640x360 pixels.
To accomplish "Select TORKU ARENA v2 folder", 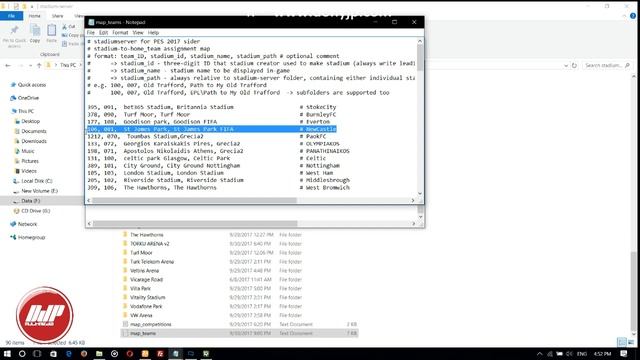I will [149, 244].
